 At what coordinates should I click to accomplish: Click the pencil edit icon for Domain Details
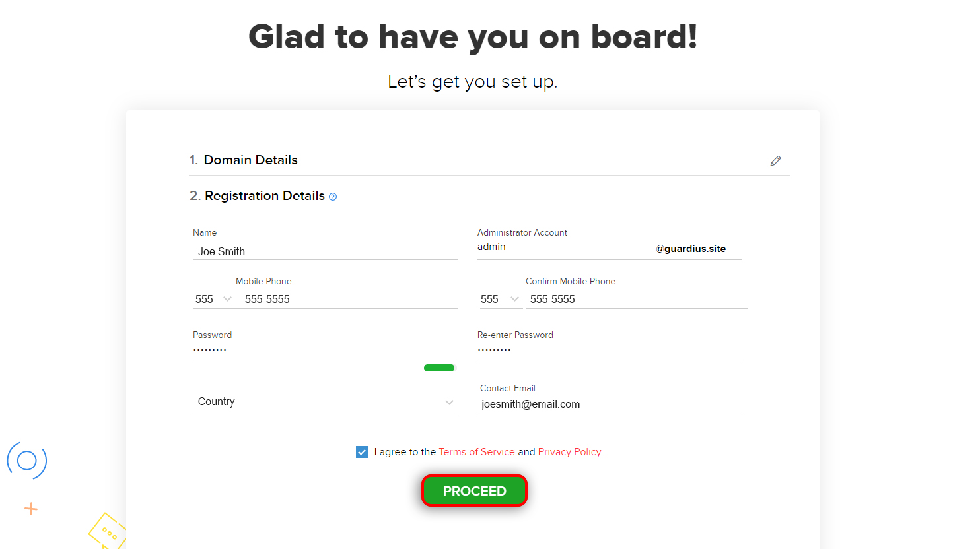pos(775,161)
